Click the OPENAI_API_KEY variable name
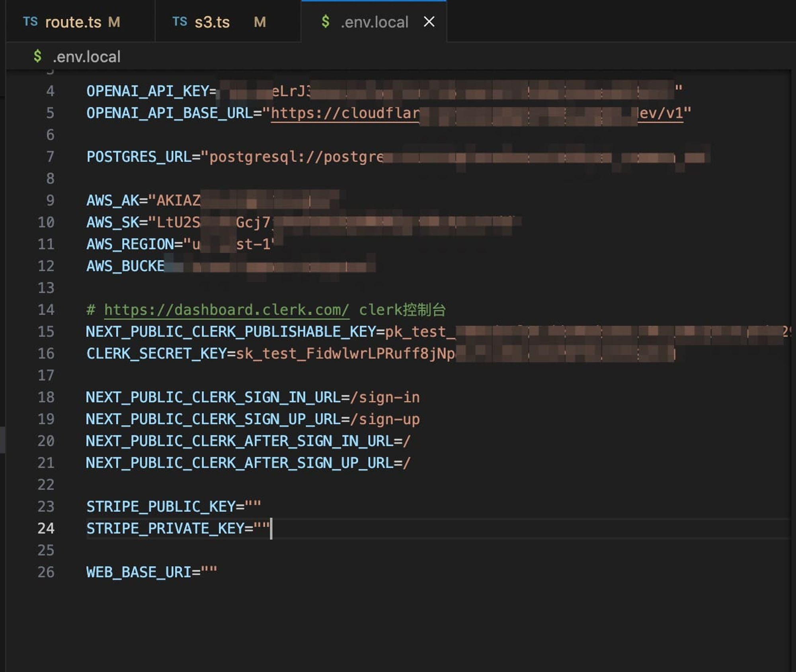This screenshot has height=672, width=796. (147, 91)
